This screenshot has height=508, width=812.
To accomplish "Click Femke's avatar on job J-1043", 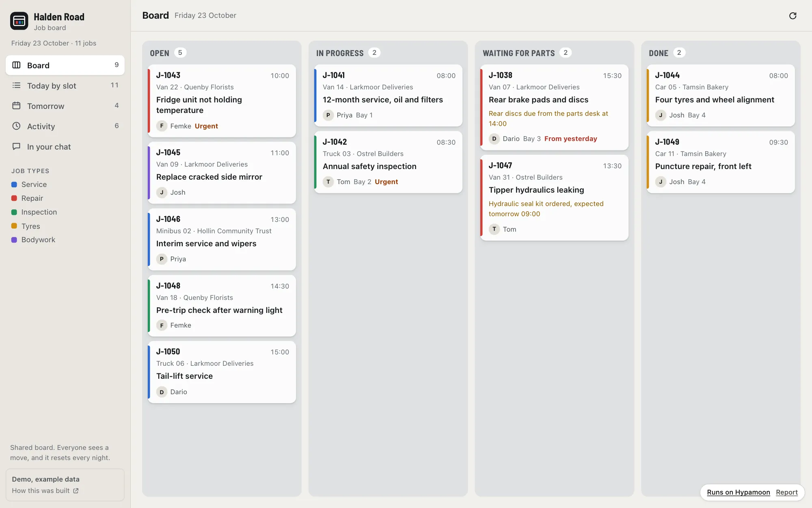I will tap(162, 126).
